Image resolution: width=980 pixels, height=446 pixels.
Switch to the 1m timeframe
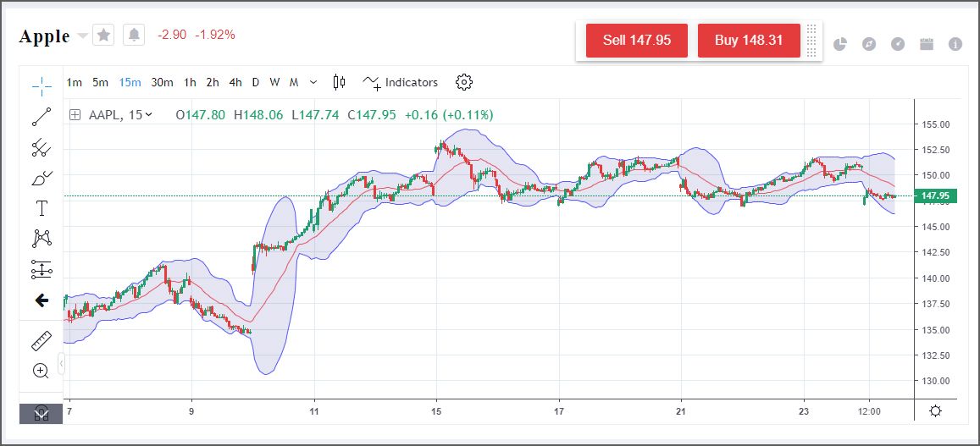75,82
